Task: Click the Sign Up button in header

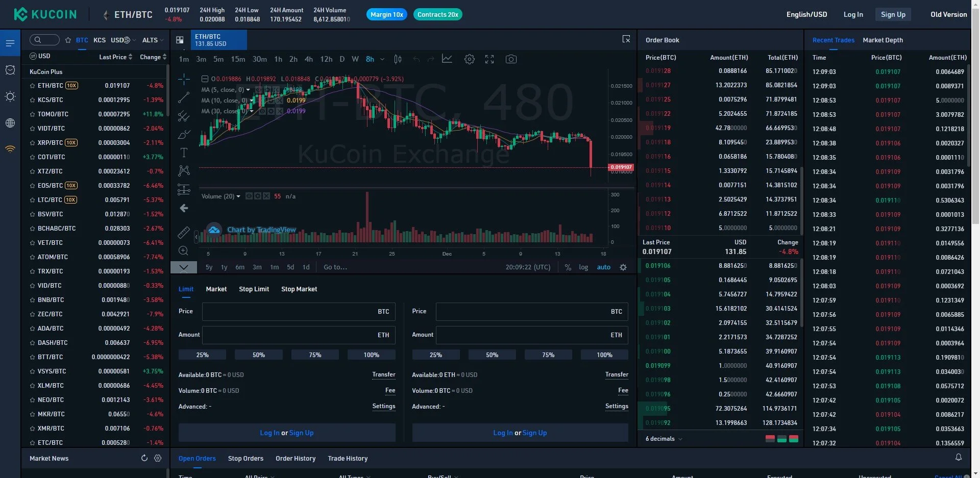Action: tap(893, 14)
